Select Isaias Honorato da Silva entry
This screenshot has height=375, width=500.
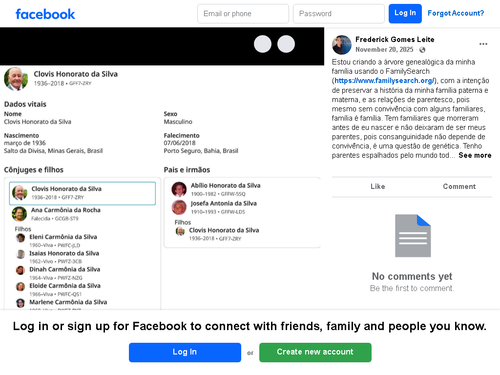64,253
